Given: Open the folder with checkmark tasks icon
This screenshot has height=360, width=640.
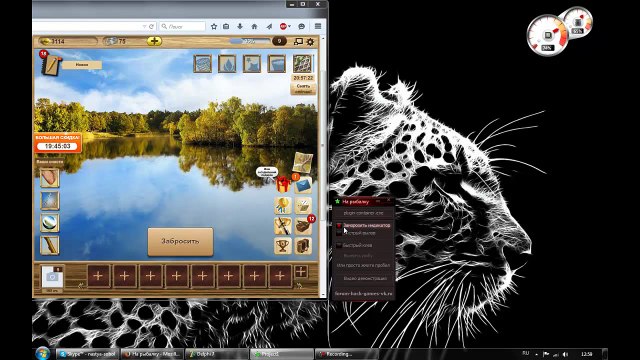Looking at the screenshot, I should [x=303, y=205].
